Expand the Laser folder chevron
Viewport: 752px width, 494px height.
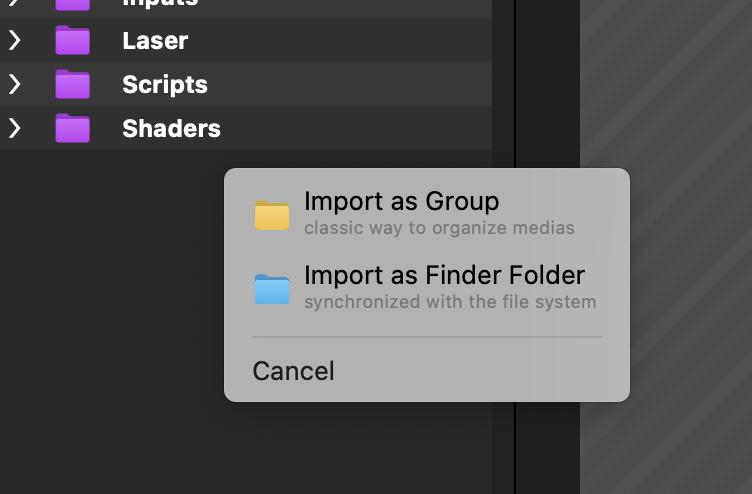pyautogui.click(x=14, y=40)
